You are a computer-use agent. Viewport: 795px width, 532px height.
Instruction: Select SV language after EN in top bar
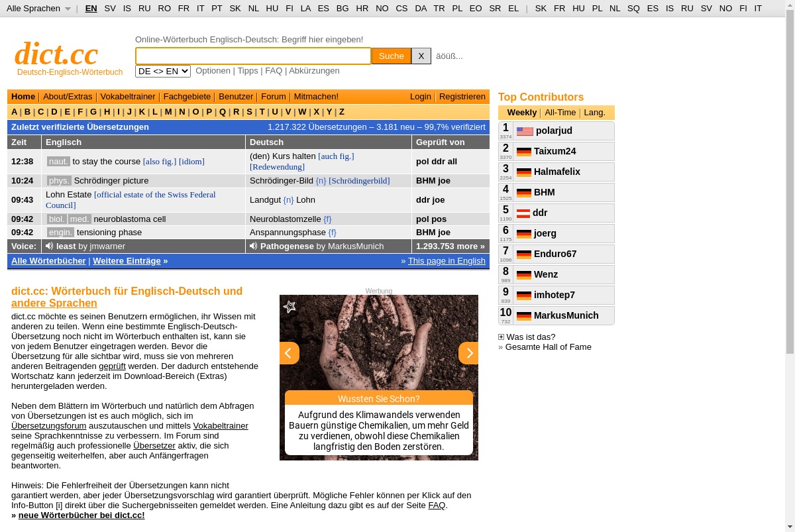(x=110, y=9)
